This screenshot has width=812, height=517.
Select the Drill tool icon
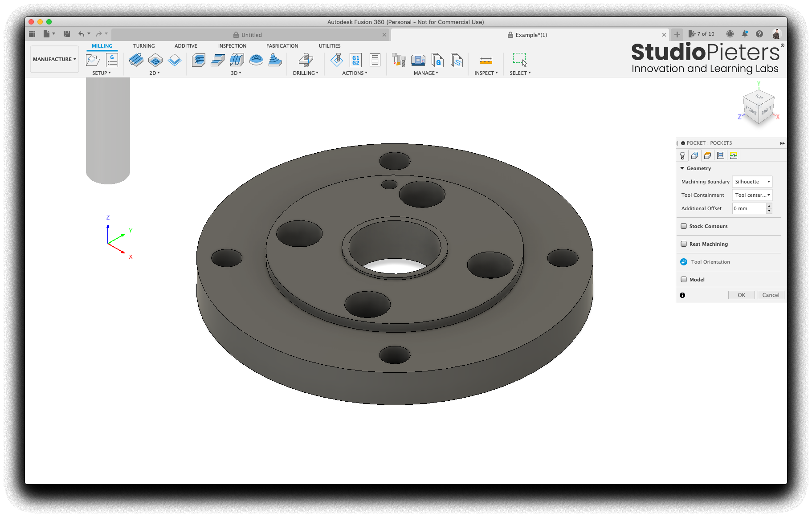pyautogui.click(x=306, y=60)
